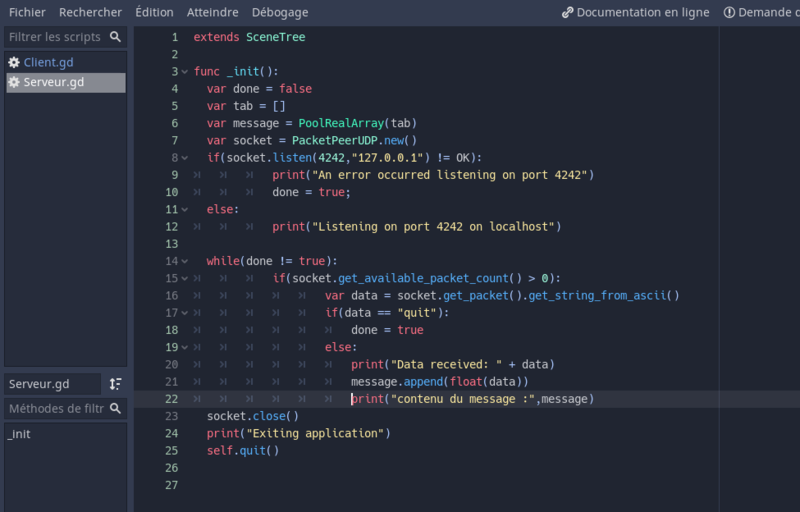Click the search icon in the script filter
The height and width of the screenshot is (512, 800).
click(116, 37)
